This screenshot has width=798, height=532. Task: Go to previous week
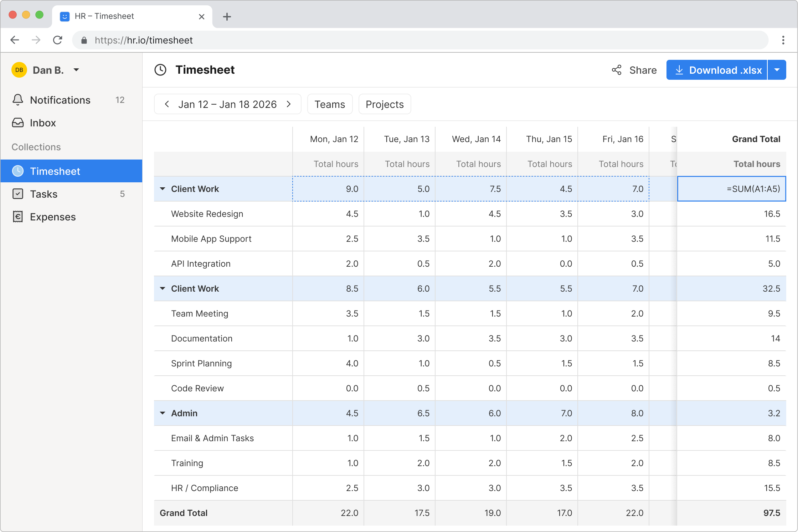pyautogui.click(x=167, y=104)
